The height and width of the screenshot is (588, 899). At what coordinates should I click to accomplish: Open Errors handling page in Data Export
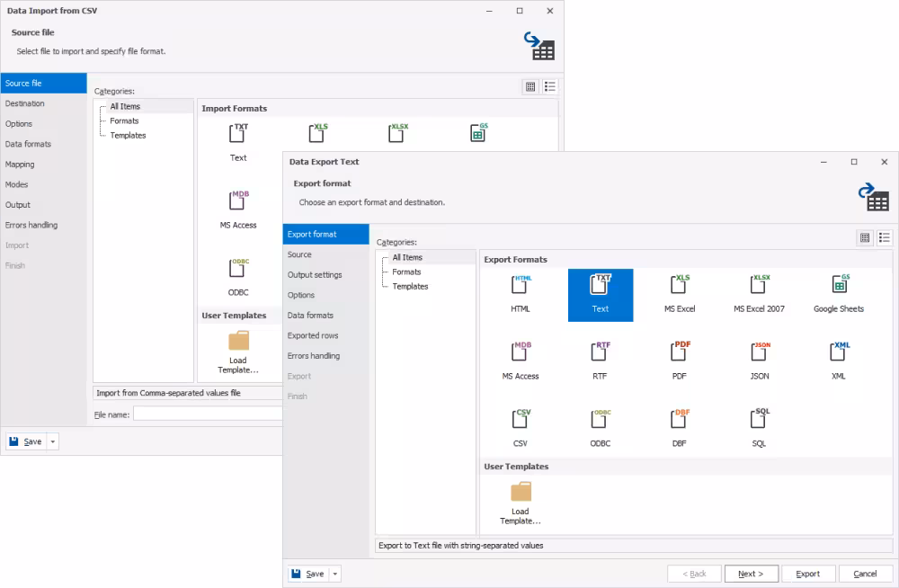tap(325, 356)
